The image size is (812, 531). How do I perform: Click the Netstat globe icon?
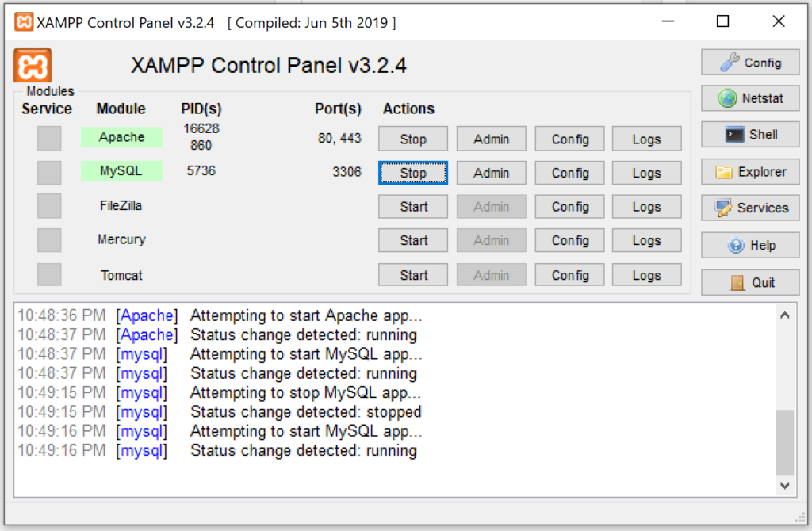click(727, 98)
